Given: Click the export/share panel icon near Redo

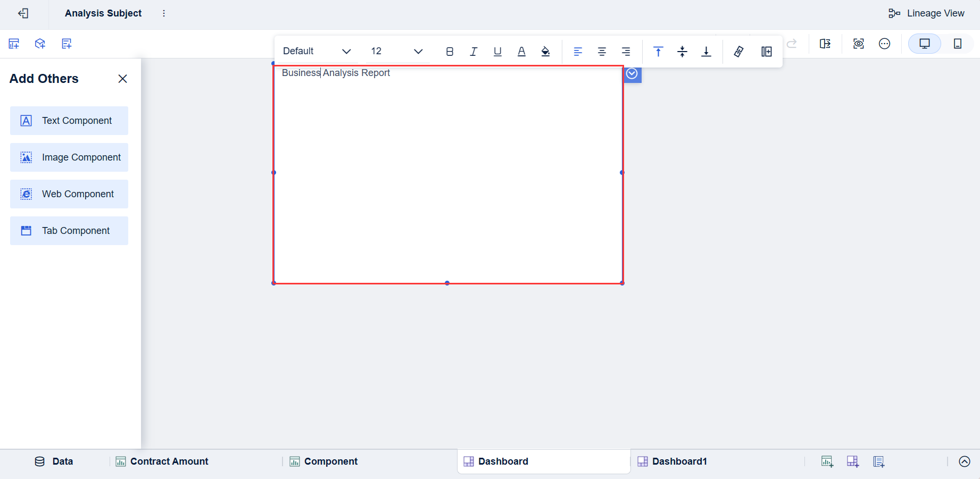Looking at the screenshot, I should pyautogui.click(x=825, y=44).
